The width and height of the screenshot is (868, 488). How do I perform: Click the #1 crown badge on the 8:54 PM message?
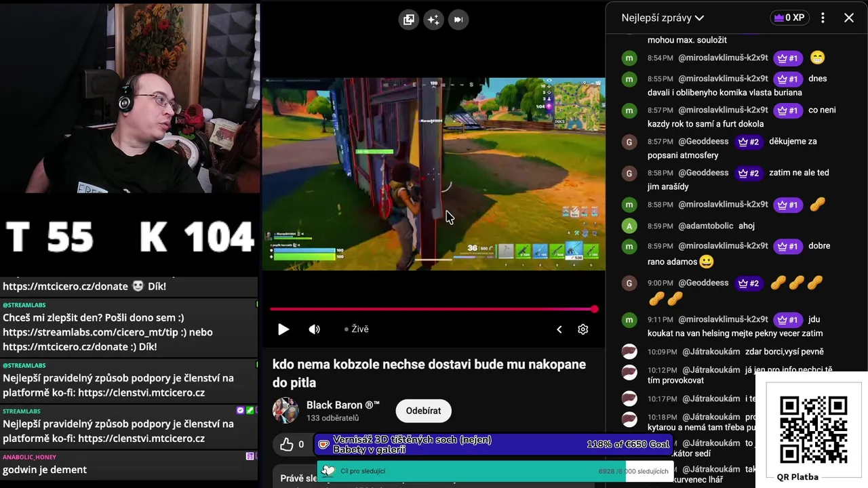[788, 58]
